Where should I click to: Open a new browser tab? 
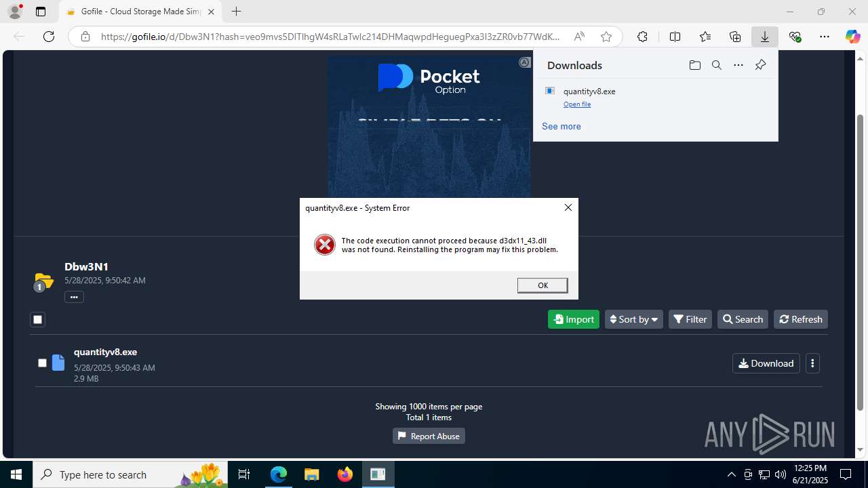click(236, 12)
